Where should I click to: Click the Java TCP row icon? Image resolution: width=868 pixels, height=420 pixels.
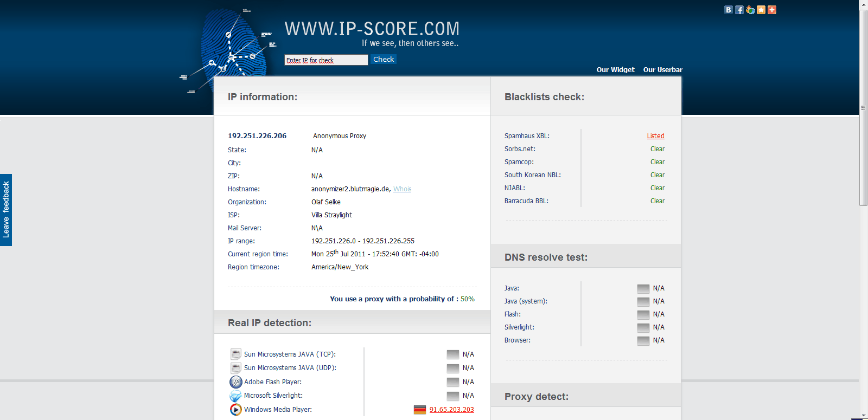tap(236, 354)
